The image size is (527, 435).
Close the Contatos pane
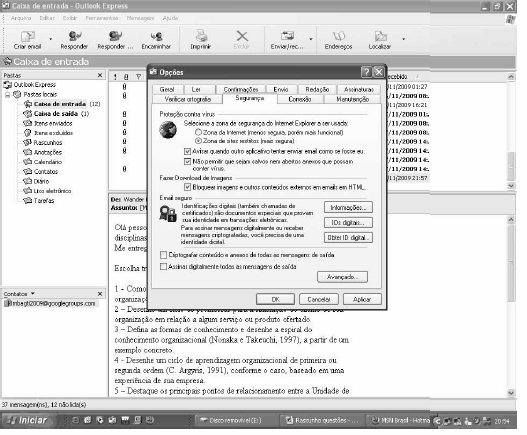pyautogui.click(x=100, y=294)
